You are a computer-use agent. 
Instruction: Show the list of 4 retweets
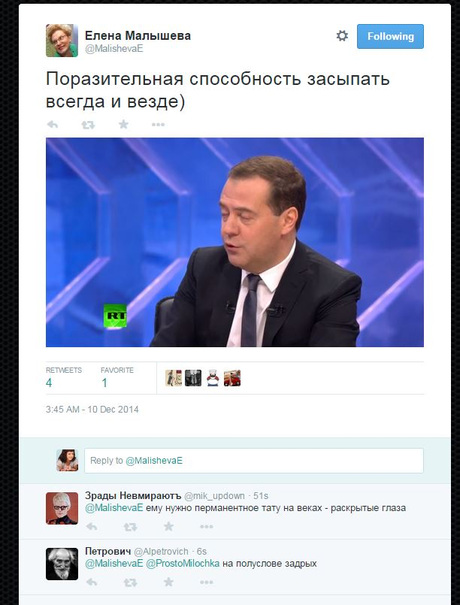click(x=64, y=378)
